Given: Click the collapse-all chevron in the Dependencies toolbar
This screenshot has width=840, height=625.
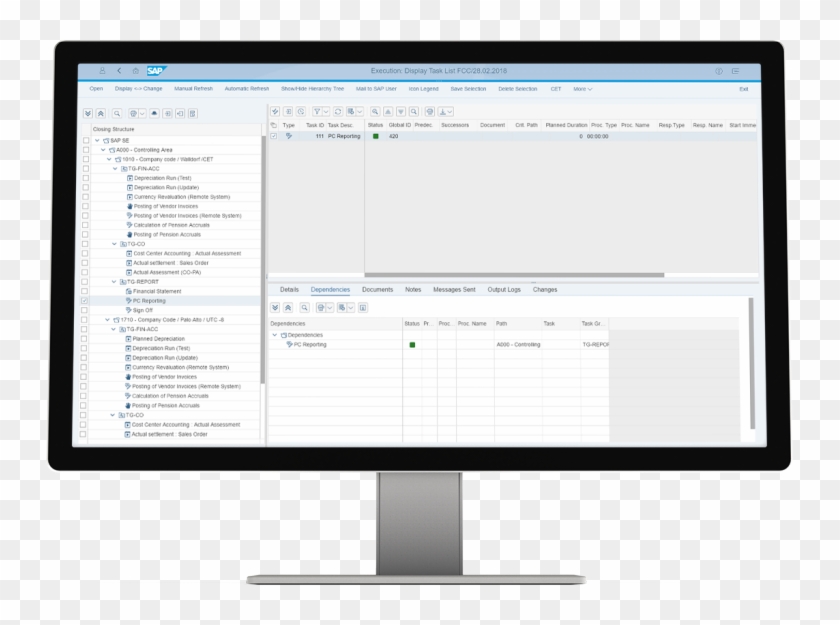Looking at the screenshot, I should coord(288,306).
